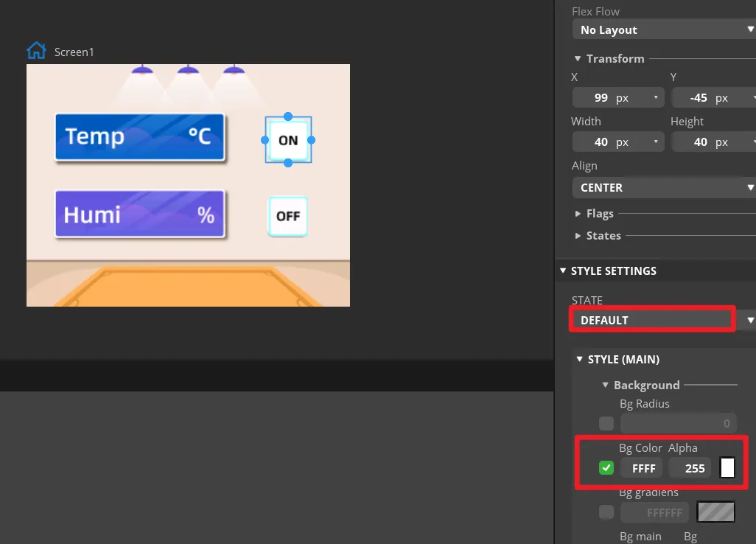Select the Temp °C panel image

coord(139,137)
